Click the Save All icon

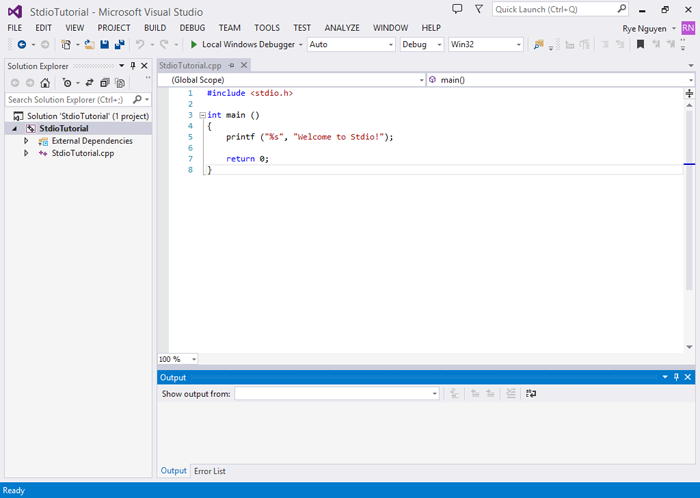click(119, 44)
